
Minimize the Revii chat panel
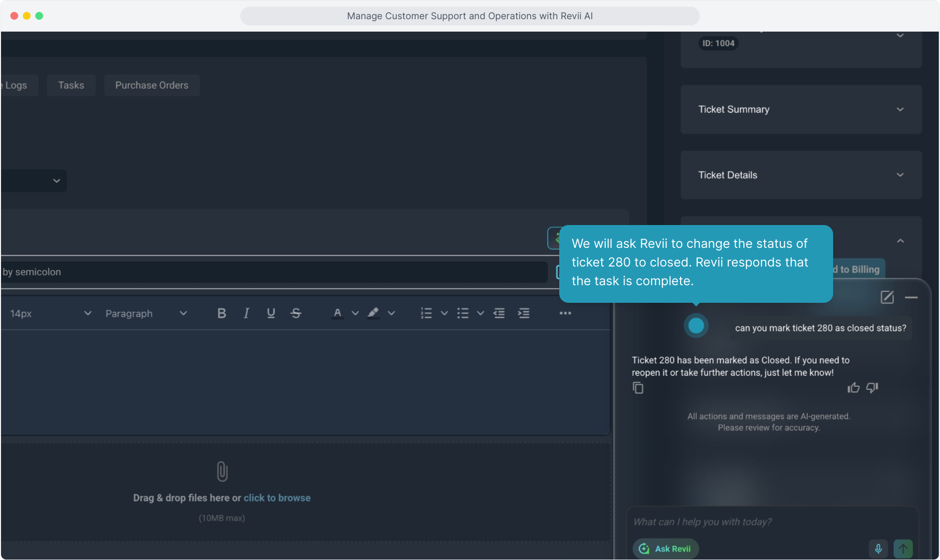point(911,297)
